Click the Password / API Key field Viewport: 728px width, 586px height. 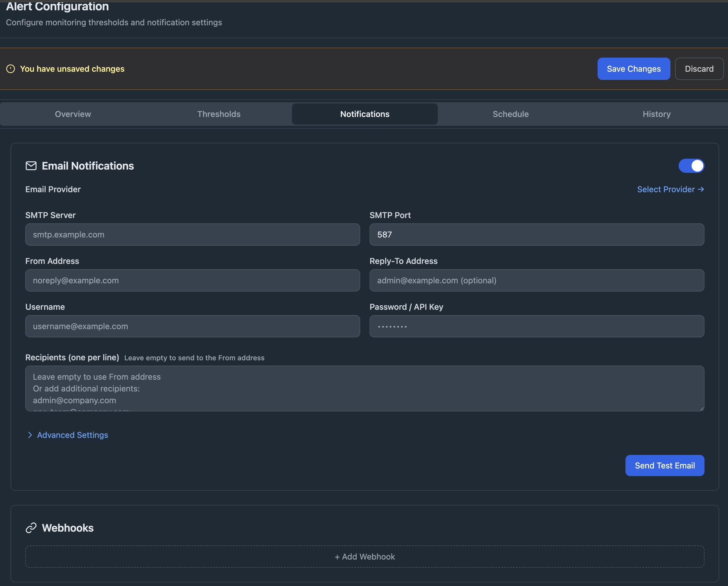(537, 326)
